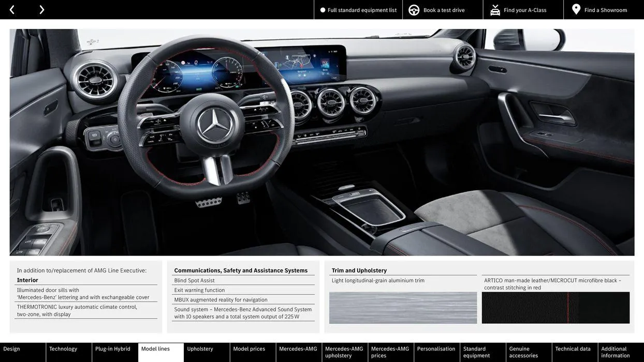Click the black ARTICO upholstery swatch
Viewport: 644px width, 362px height.
tap(555, 308)
